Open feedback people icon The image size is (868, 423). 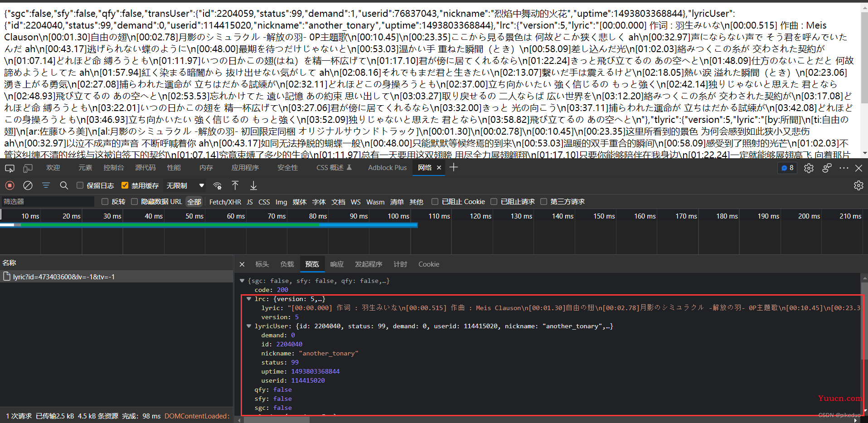click(x=827, y=168)
